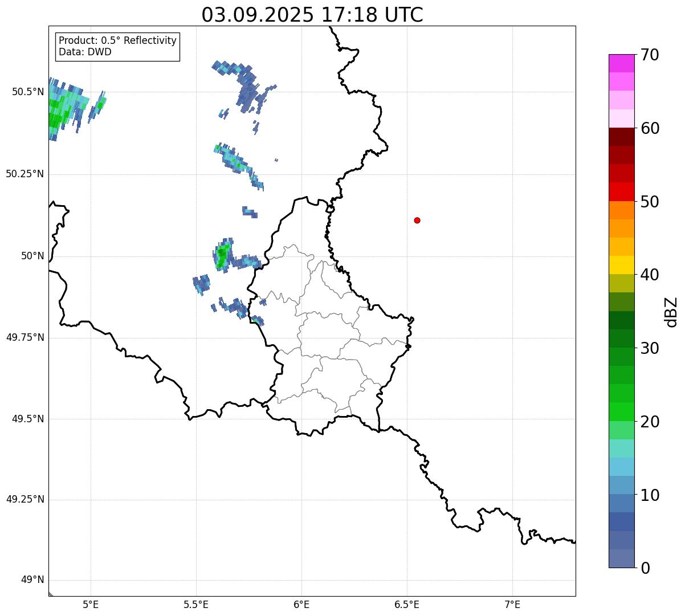The width and height of the screenshot is (685, 616).
Task: Click the colorbar tick label 30
Action: pos(649,348)
